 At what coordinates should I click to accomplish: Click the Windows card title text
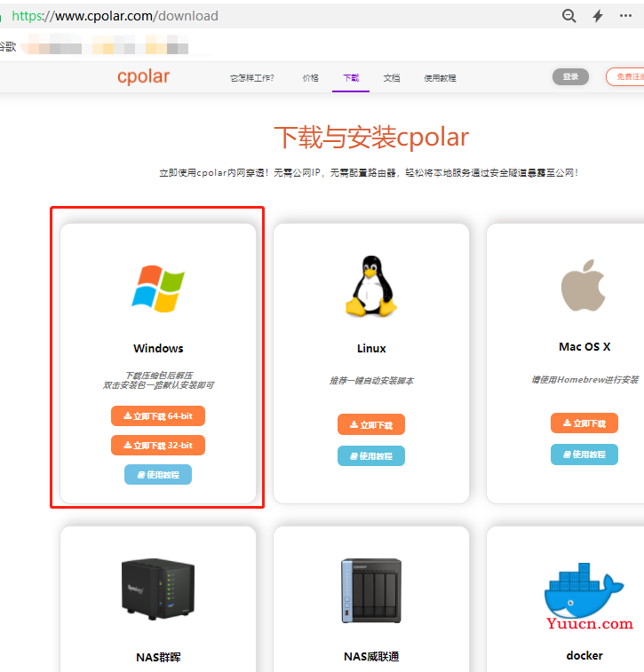tap(158, 349)
